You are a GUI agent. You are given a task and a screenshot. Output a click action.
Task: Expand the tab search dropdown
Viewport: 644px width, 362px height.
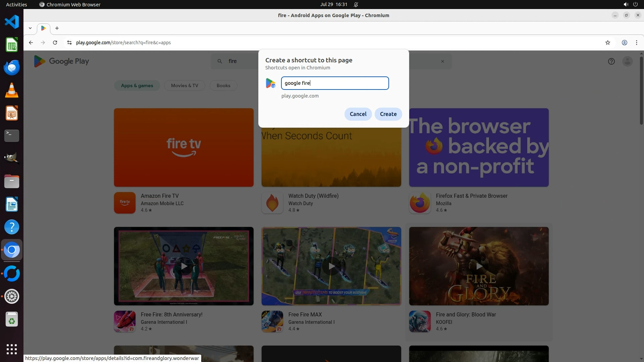30,28
